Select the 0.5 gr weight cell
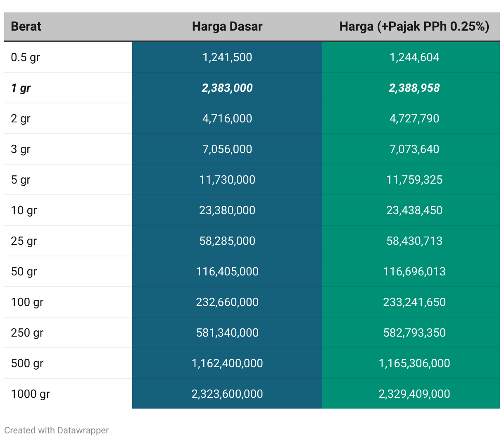 [x=25, y=57]
